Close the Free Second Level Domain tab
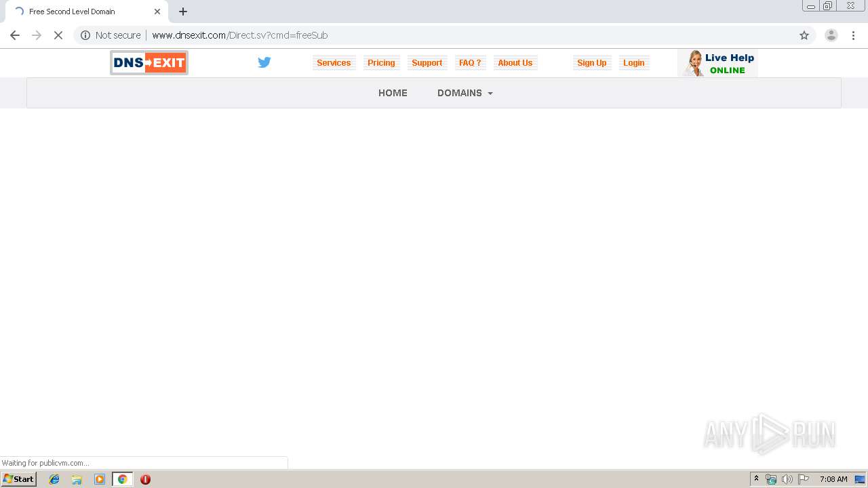This screenshot has width=868, height=488. coord(157,12)
